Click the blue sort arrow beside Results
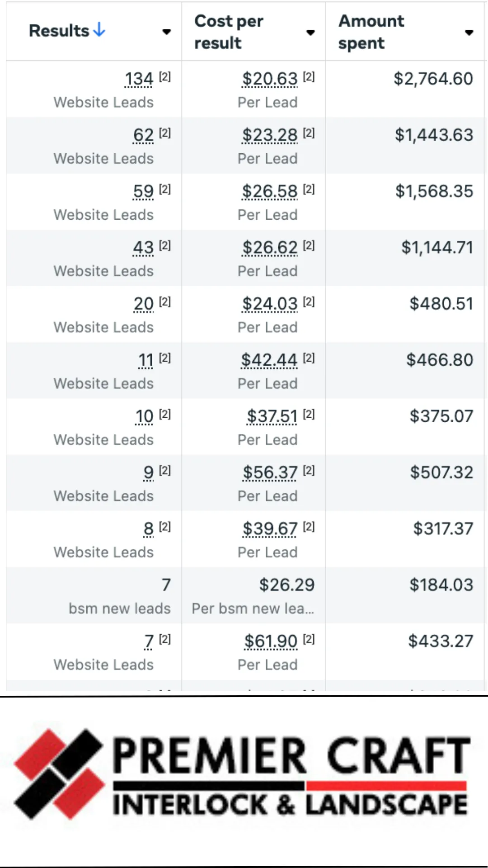Image resolution: width=488 pixels, height=868 pixels. 99,30
